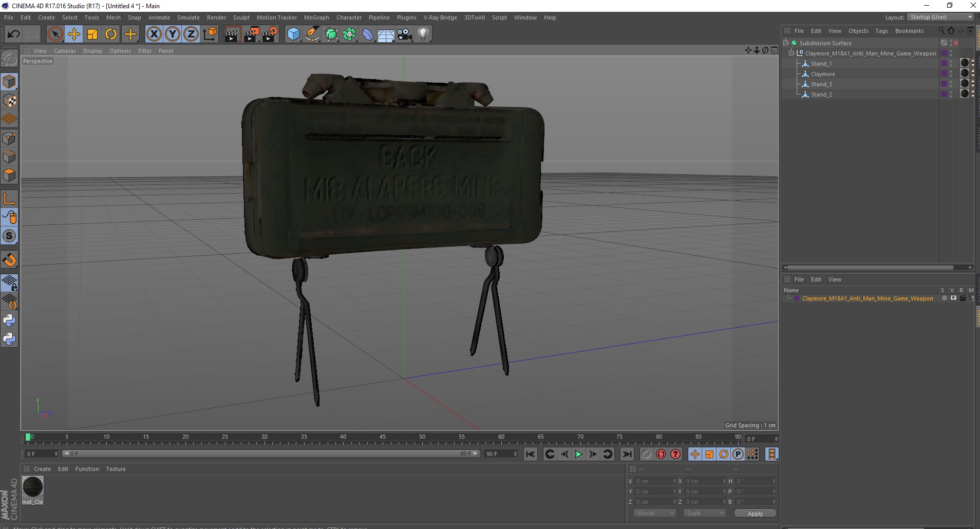Toggle Z axis lock
The height and width of the screenshot is (529, 980).
(x=191, y=34)
